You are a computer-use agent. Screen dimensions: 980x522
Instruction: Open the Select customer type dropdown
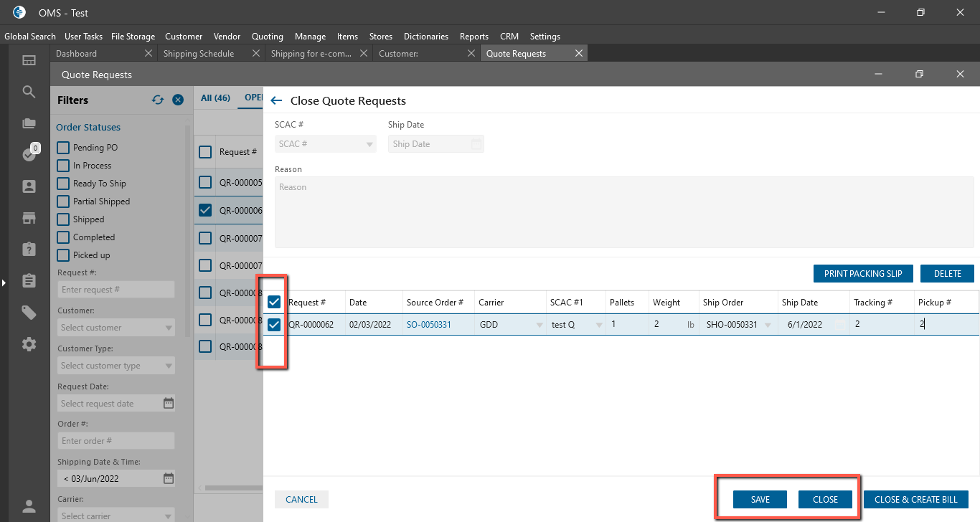coord(116,366)
